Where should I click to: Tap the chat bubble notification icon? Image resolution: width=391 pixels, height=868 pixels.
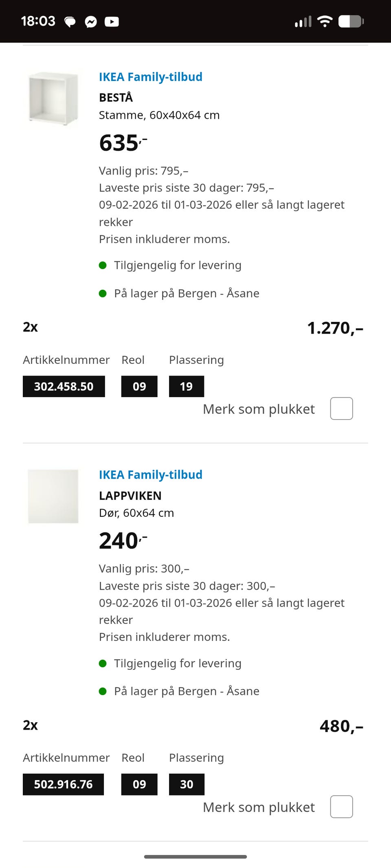click(x=70, y=22)
